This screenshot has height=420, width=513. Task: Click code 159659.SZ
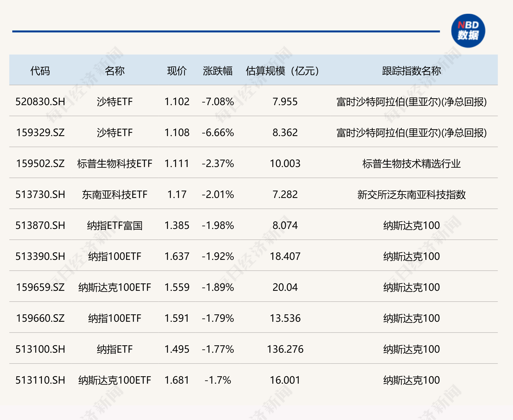40,287
